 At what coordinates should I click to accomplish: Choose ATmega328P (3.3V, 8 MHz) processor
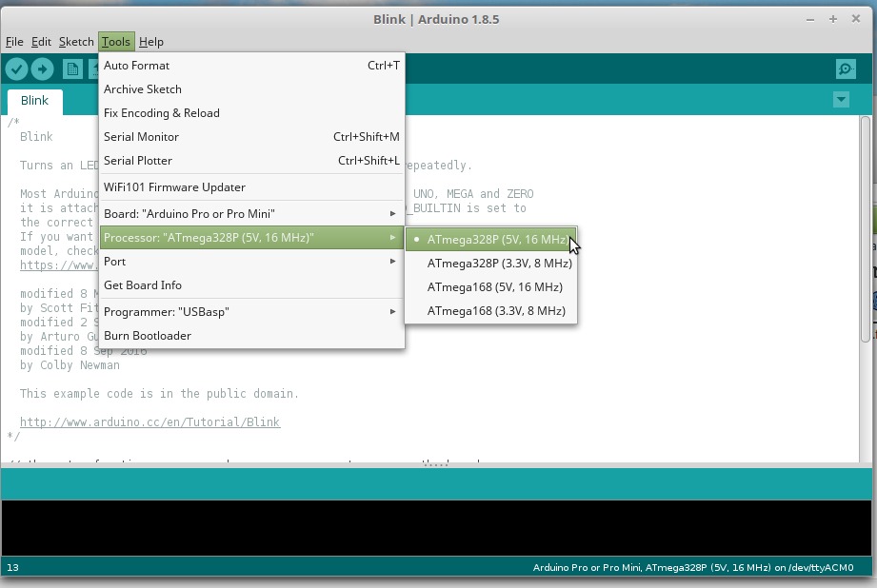click(x=499, y=264)
